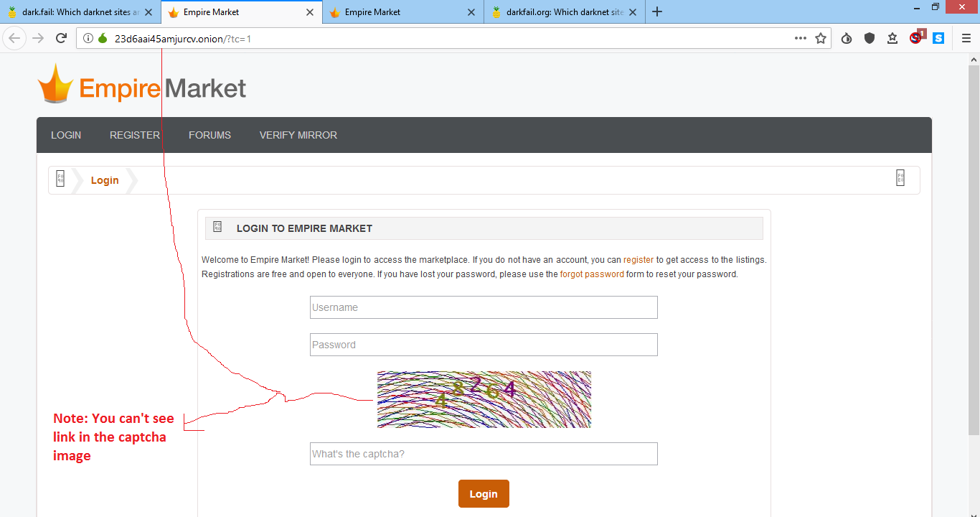Click the icon beside Login to Empire Market heading
This screenshot has height=517, width=980.
pyautogui.click(x=217, y=227)
